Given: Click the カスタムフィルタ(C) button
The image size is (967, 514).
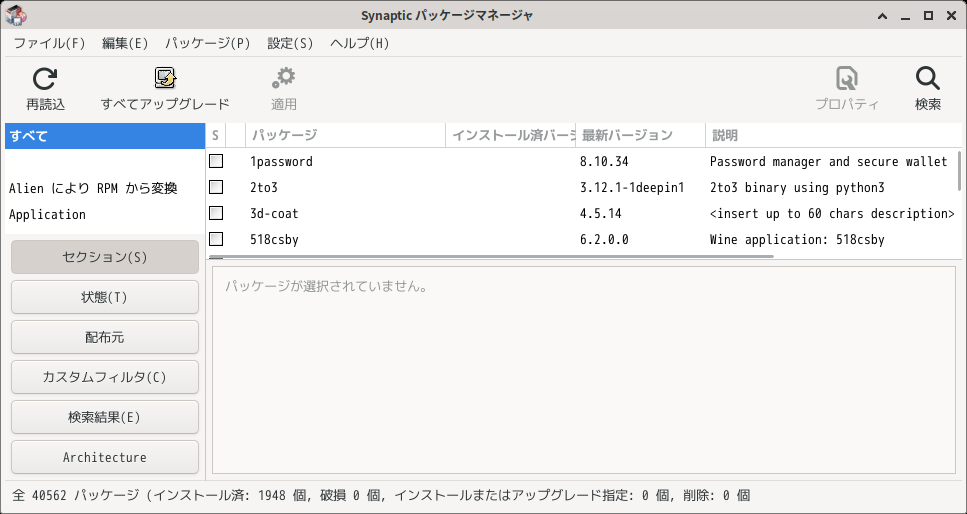Looking at the screenshot, I should pos(105,377).
